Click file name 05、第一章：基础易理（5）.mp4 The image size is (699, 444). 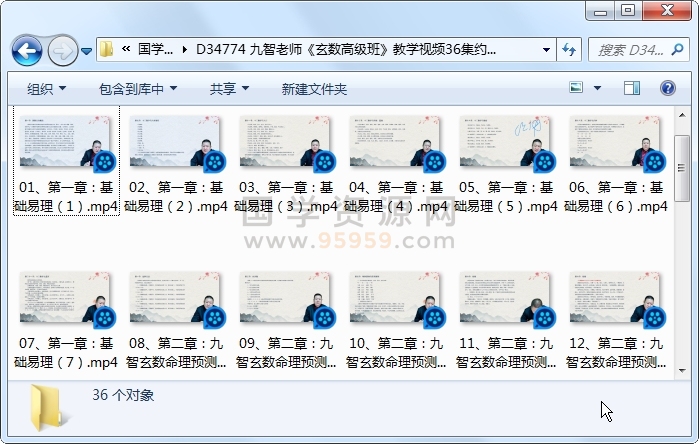click(506, 197)
